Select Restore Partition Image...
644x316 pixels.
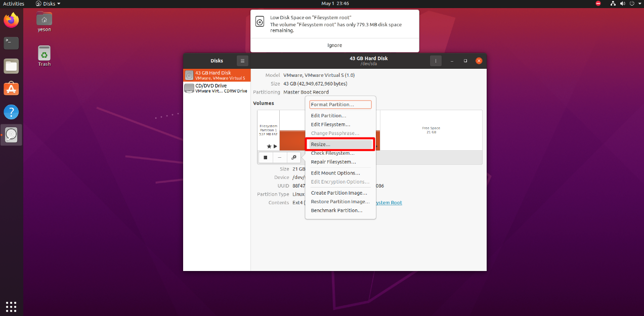pyautogui.click(x=340, y=202)
